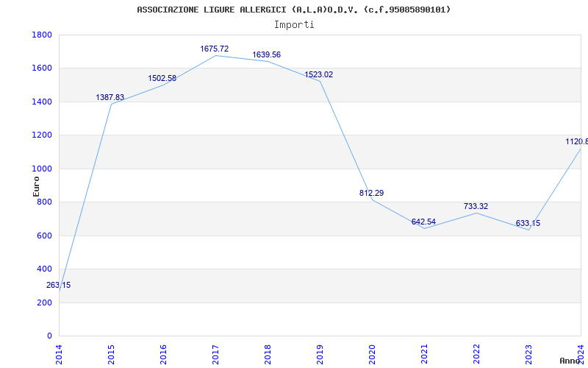The width and height of the screenshot is (588, 368).
Task: Click the y-axis value 1600
Action: click(42, 68)
